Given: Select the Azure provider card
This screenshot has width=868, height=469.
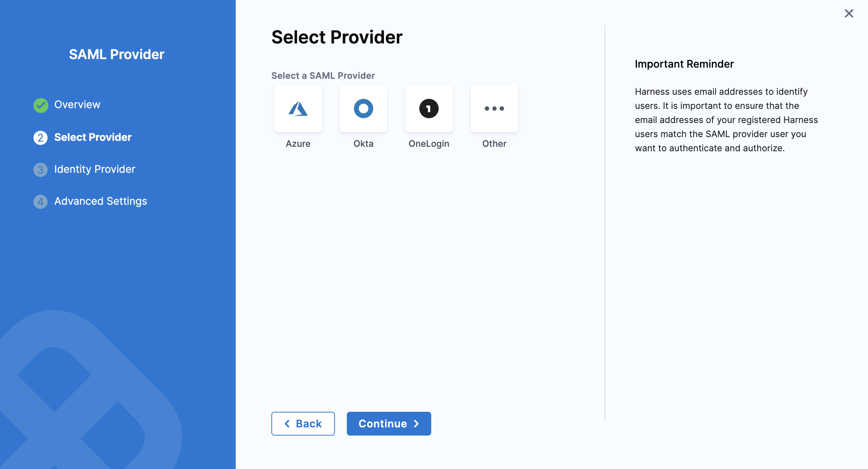Looking at the screenshot, I should click(x=298, y=109).
